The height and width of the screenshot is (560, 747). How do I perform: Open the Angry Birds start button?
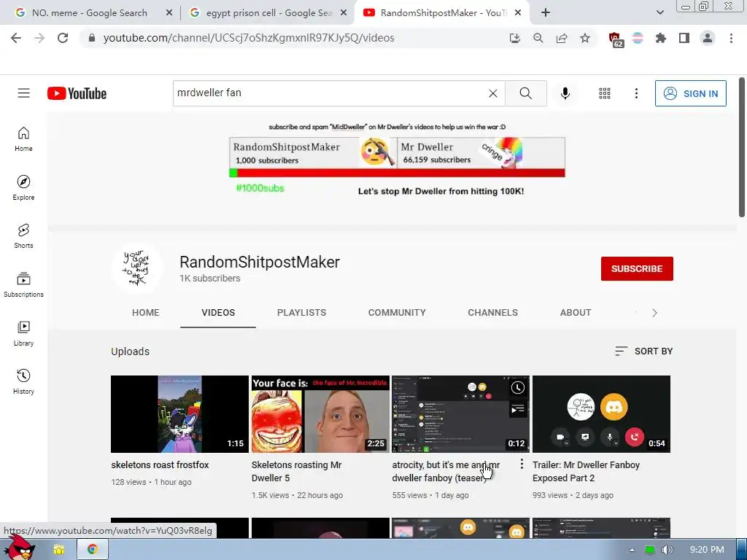click(x=20, y=548)
